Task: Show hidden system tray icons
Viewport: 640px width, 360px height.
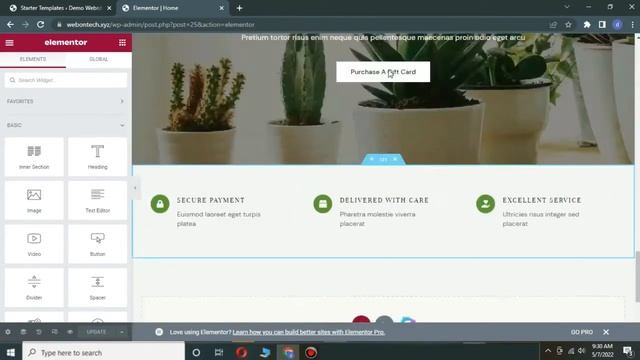Action: [548, 351]
